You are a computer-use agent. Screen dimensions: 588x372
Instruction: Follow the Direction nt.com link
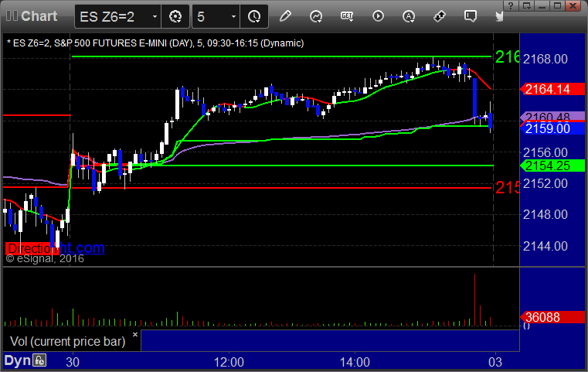(56, 248)
